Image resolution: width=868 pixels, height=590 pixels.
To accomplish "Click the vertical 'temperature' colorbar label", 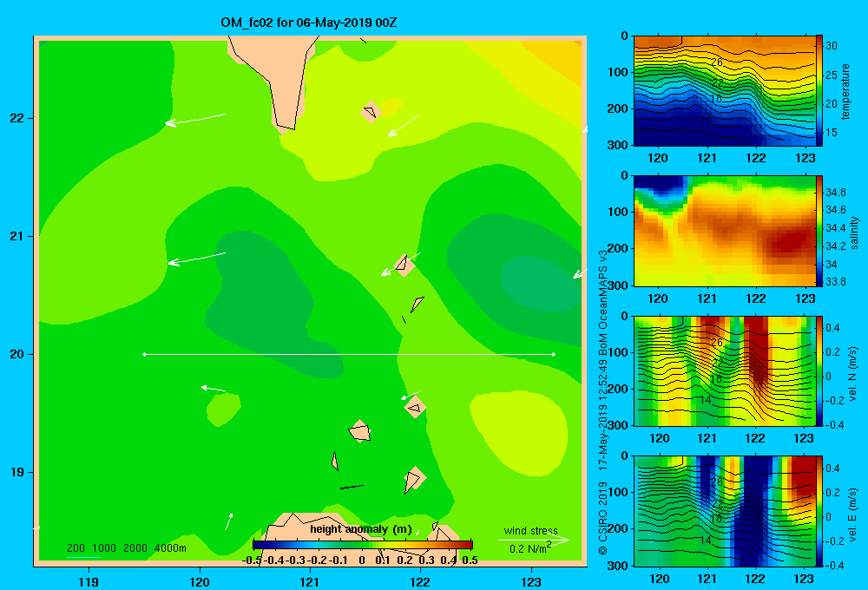I will (x=845, y=91).
